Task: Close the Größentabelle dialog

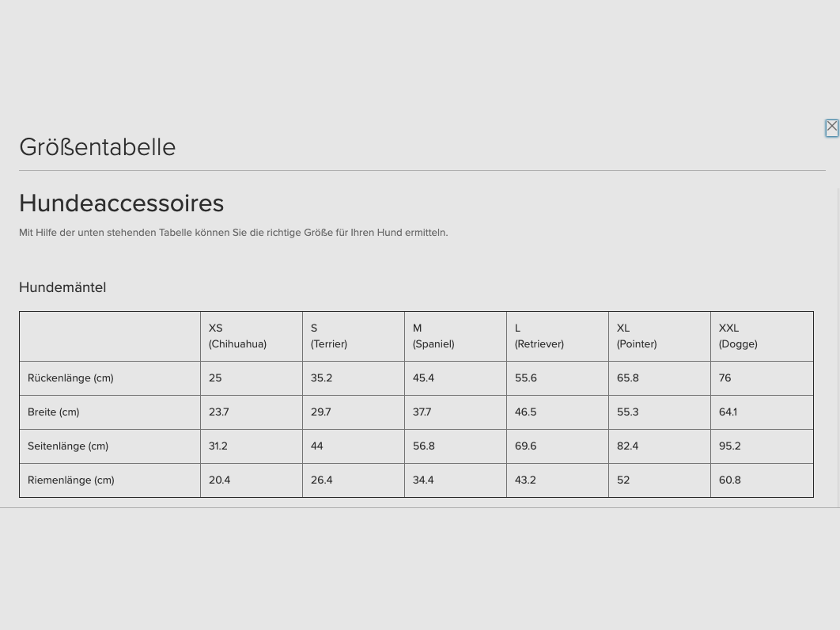Action: tap(831, 127)
